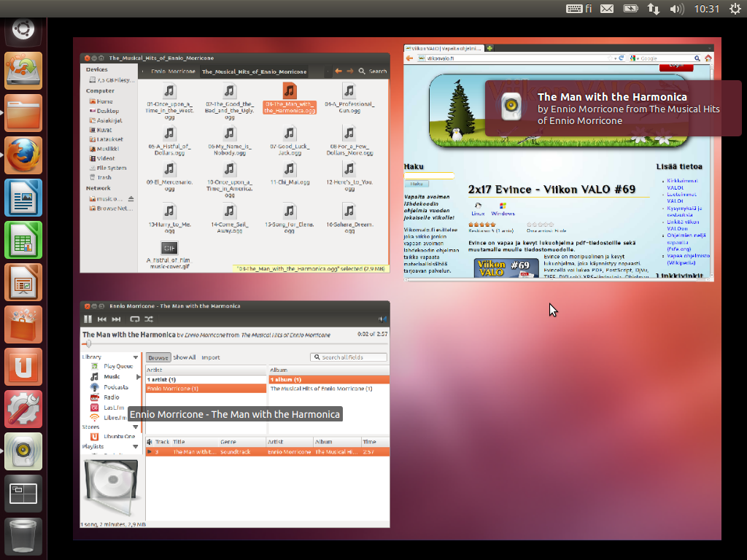Toggle repeat mode in Rhythmbox
Screen dimensions: 747x560
(135, 319)
